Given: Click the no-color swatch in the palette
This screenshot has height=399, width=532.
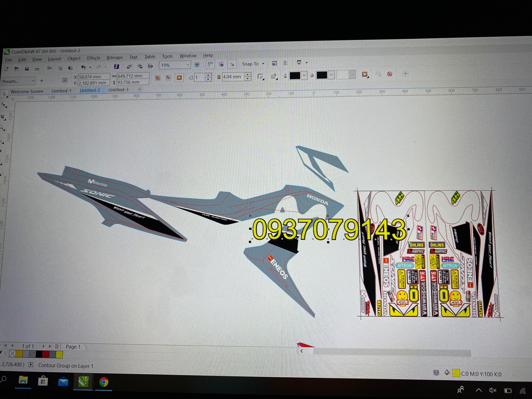Looking at the screenshot, I should (x=12, y=354).
